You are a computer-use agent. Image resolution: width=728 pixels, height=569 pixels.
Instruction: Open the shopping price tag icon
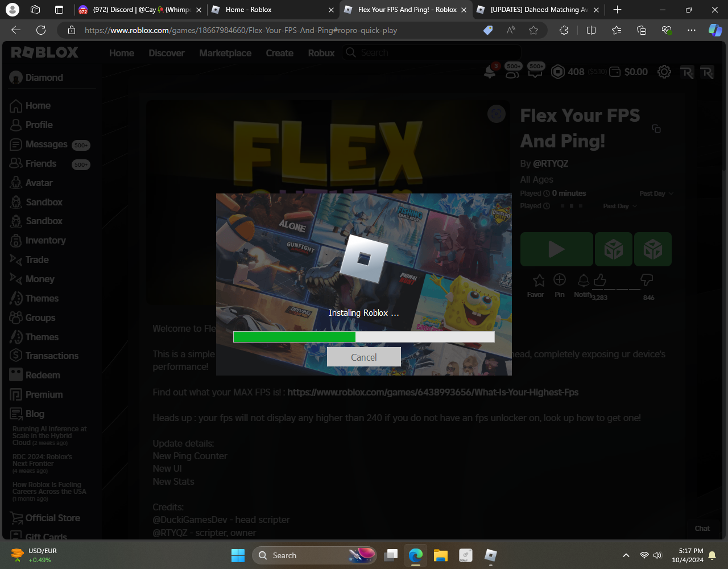pyautogui.click(x=488, y=30)
